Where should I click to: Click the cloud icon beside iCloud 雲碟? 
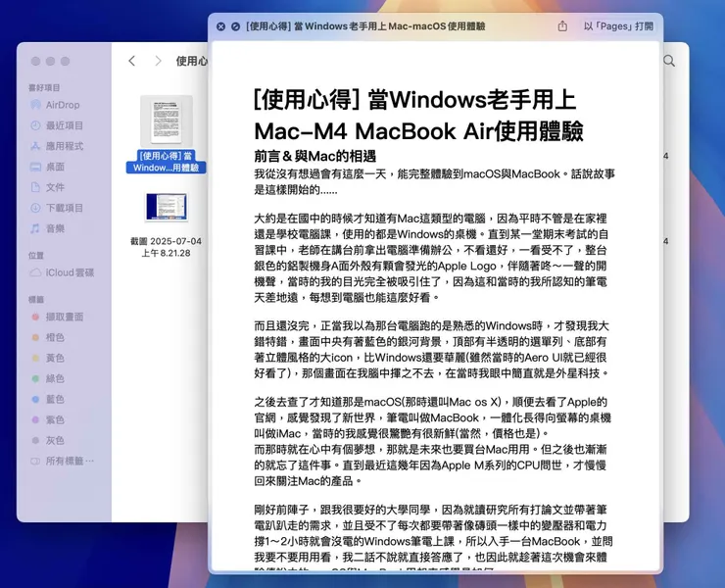[35, 272]
